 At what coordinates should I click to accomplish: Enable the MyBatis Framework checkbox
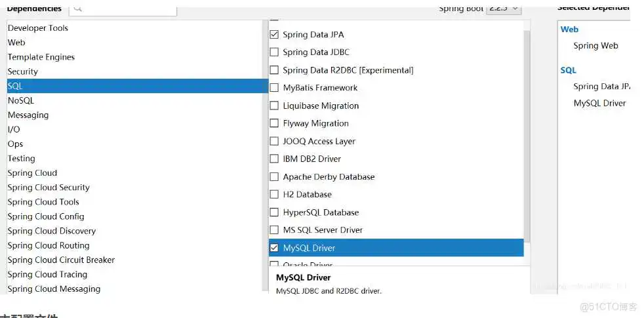tap(274, 88)
